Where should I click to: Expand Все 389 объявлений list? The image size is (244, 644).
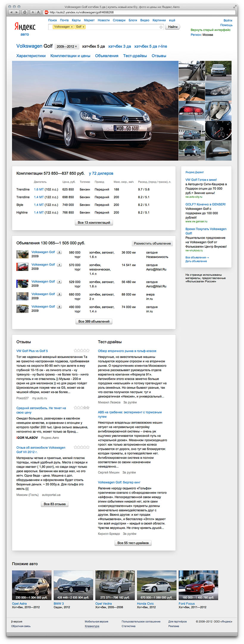(x=94, y=322)
